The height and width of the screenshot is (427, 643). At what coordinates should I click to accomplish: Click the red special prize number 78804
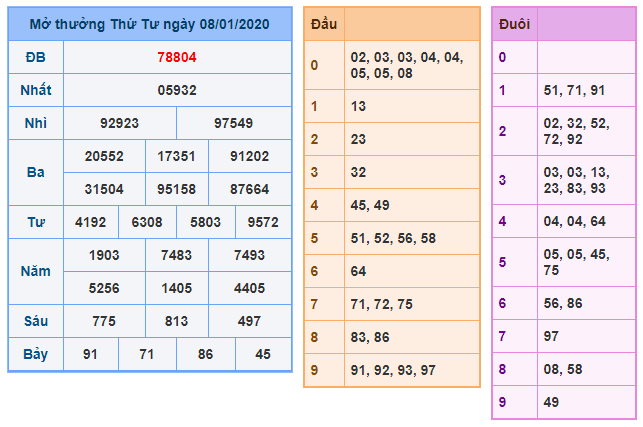177,58
